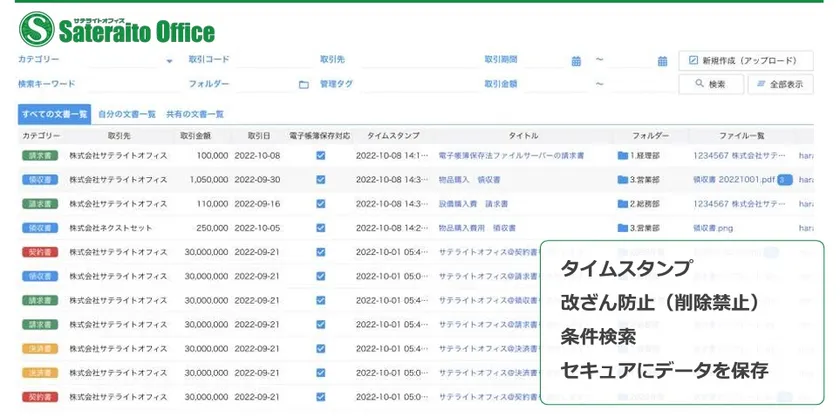The image size is (840, 418).
Task: Click the 新規作成（アップロード） button
Action: coord(743,60)
